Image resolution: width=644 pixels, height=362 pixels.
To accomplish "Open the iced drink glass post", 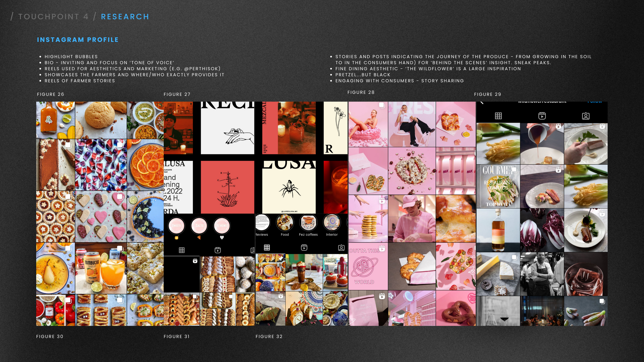I will 586,274.
